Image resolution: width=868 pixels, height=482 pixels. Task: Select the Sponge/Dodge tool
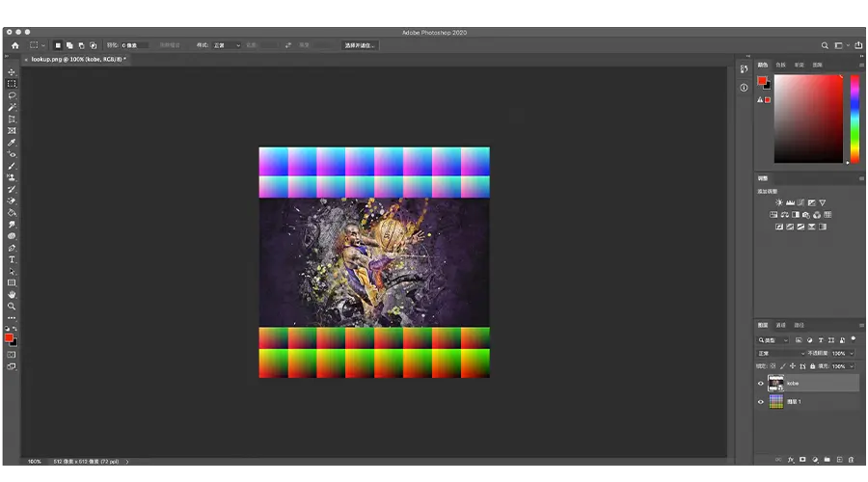(12, 236)
